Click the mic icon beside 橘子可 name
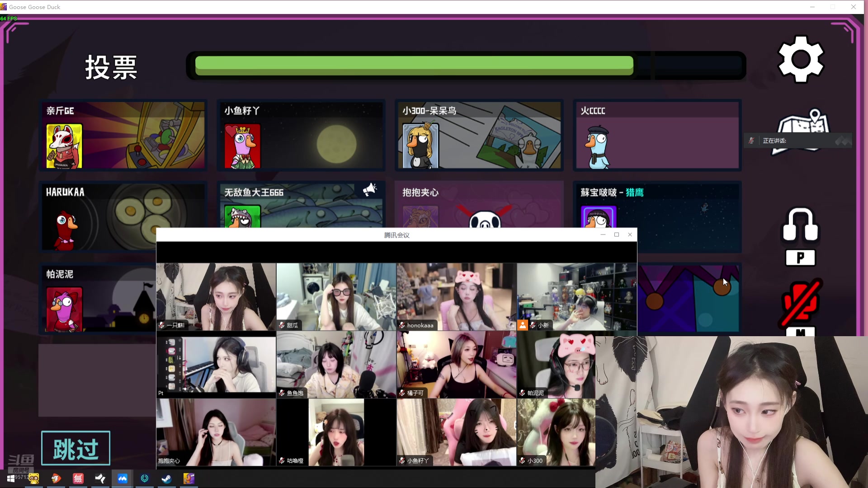The image size is (868, 488). click(x=402, y=393)
